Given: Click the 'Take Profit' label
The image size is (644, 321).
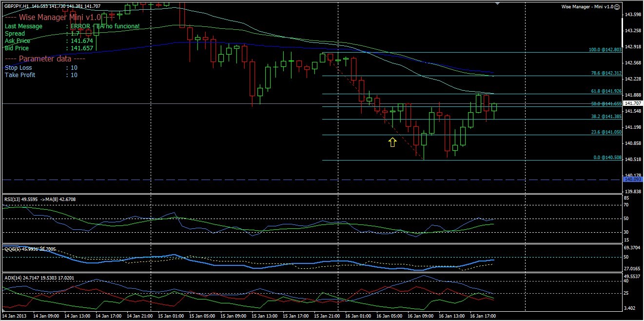Looking at the screenshot, I should [x=20, y=75].
